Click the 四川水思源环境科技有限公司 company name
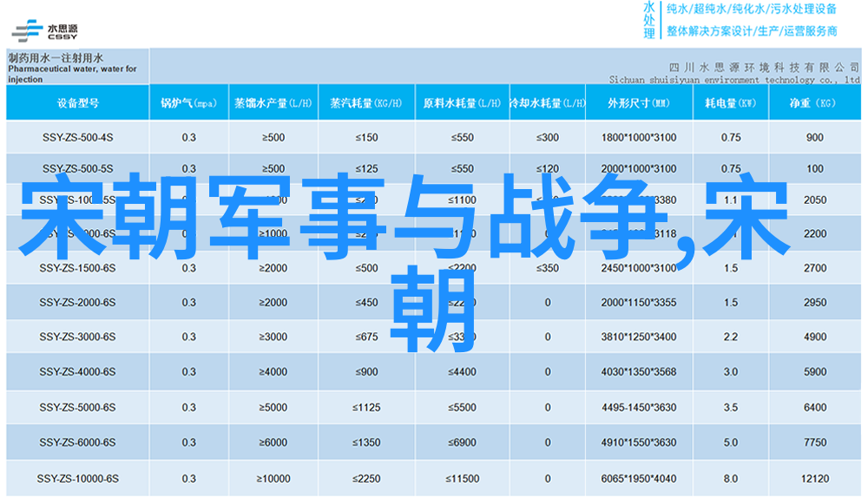The image size is (868, 504). [763, 68]
